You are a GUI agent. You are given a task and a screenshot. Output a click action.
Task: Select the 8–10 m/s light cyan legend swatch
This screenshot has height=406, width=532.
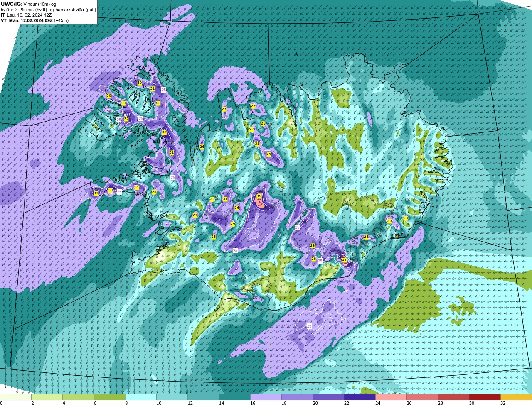point(141,397)
